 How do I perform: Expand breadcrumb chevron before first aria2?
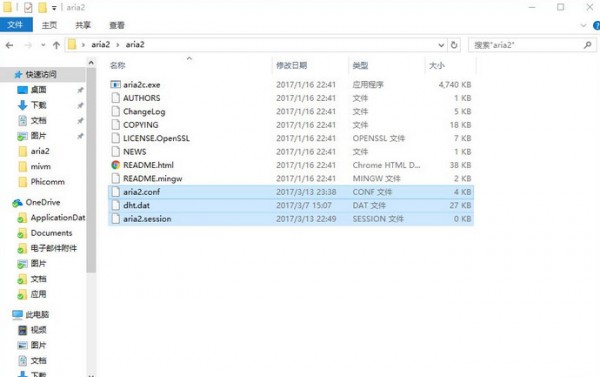click(x=83, y=45)
